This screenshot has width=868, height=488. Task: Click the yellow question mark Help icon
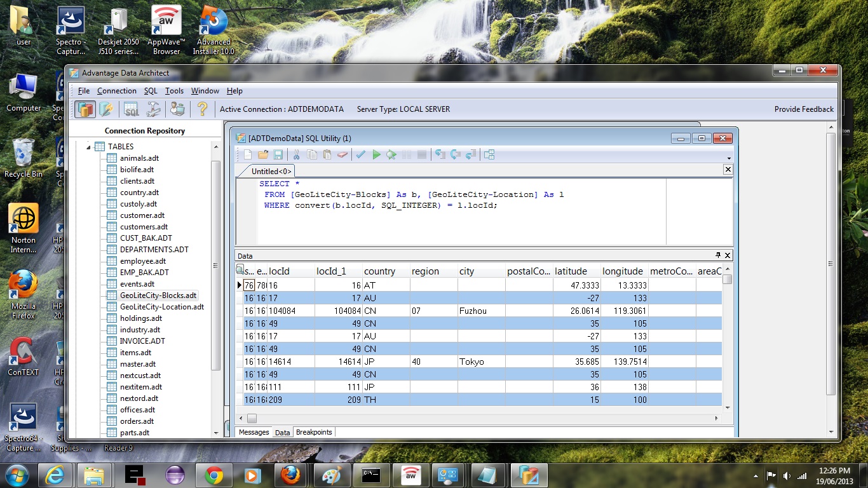pos(202,109)
